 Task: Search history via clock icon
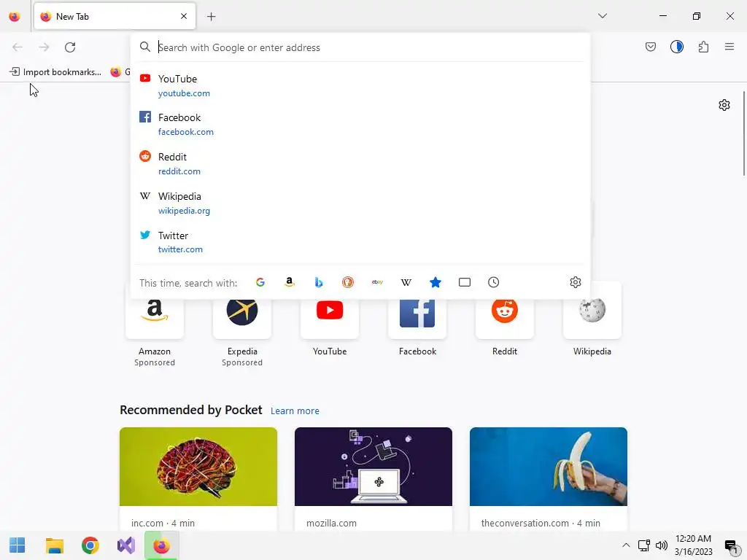coord(494,282)
